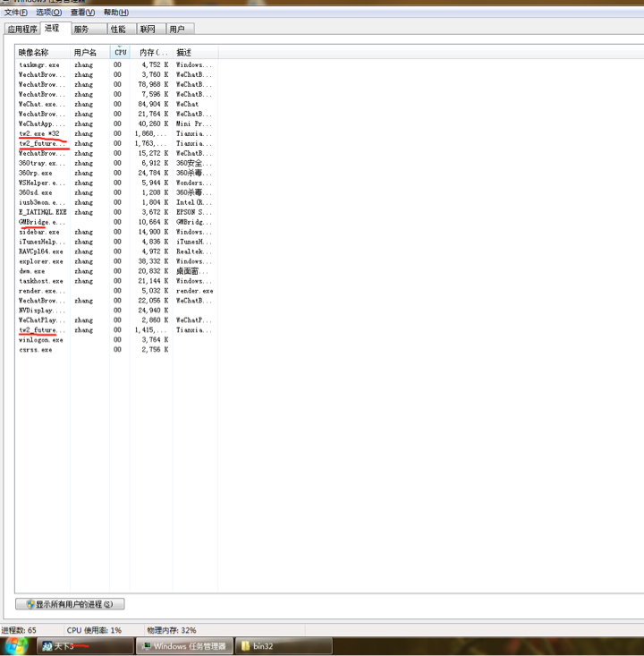Sort by 内存 column header

(151, 52)
